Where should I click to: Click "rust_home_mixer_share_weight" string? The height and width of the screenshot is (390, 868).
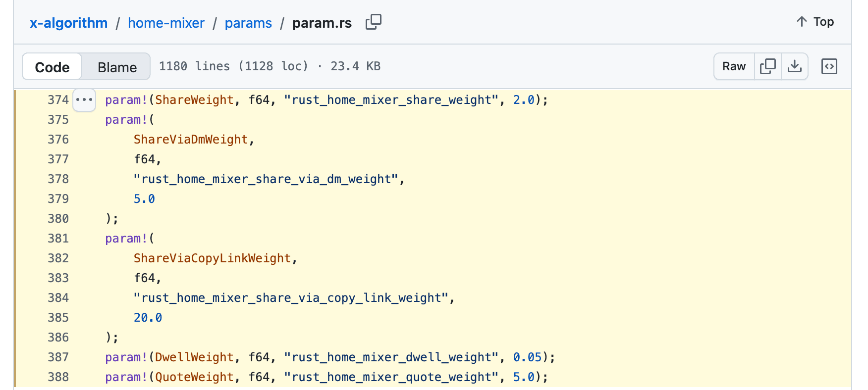391,100
